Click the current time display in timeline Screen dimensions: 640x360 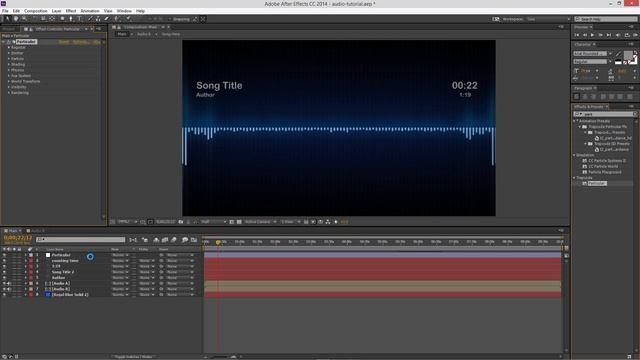[18, 238]
